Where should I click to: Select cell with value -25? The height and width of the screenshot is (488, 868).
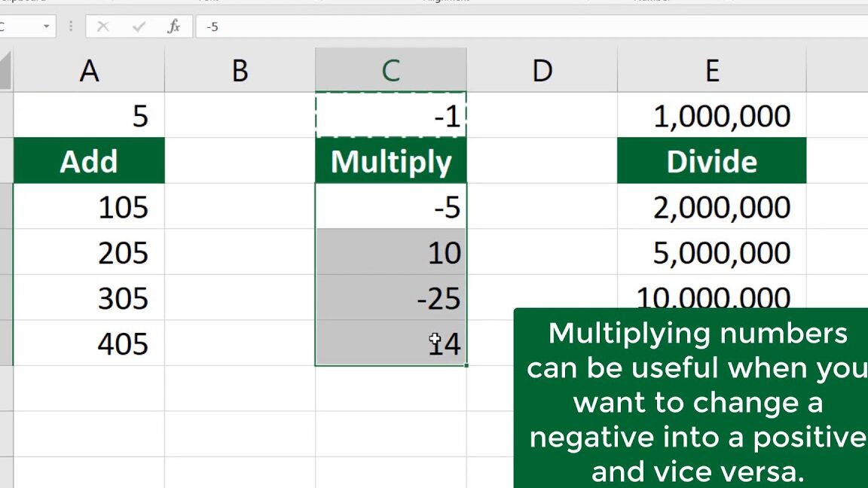click(391, 297)
